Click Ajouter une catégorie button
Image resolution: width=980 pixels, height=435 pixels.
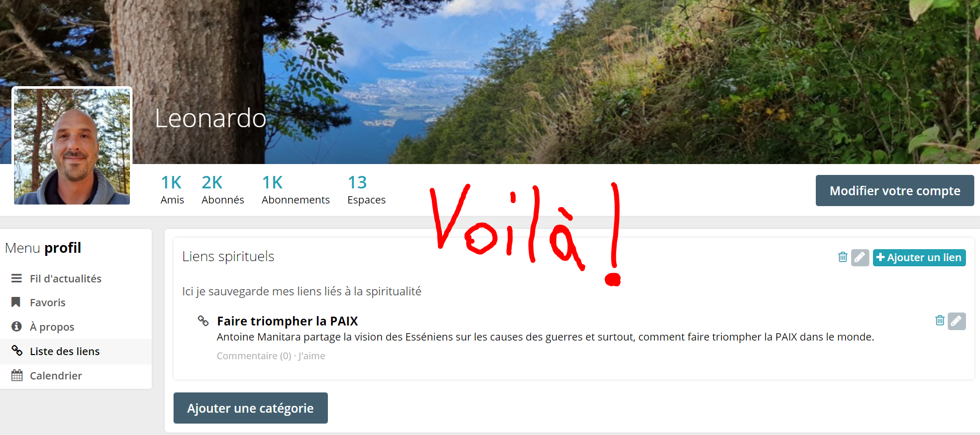click(250, 408)
